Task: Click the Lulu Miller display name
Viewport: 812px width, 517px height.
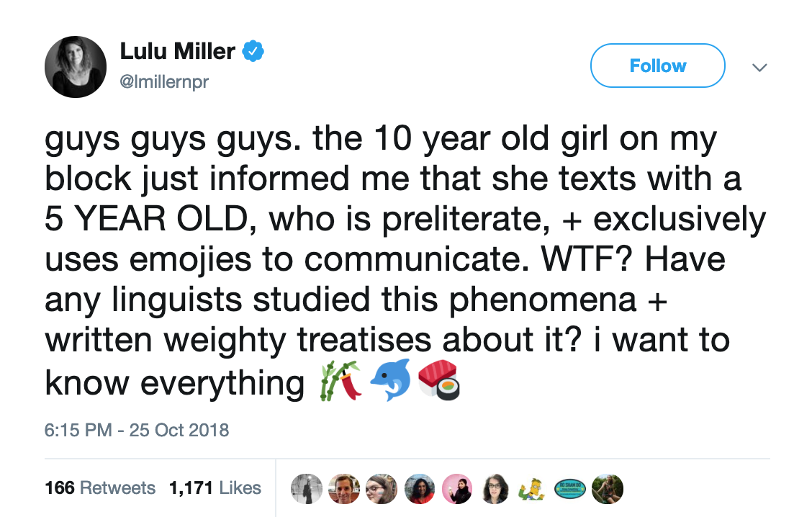Action: click(177, 50)
